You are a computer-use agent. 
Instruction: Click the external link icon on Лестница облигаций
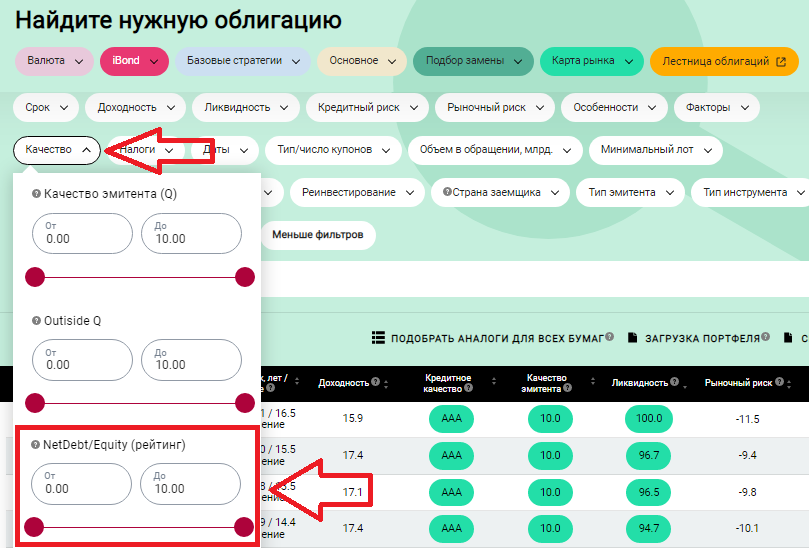(x=781, y=61)
